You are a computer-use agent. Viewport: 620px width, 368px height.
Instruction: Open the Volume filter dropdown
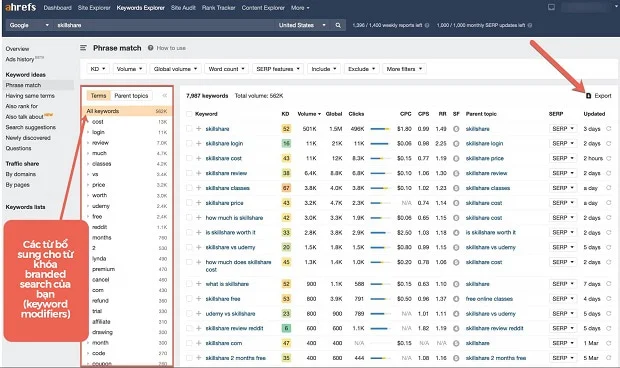click(130, 69)
